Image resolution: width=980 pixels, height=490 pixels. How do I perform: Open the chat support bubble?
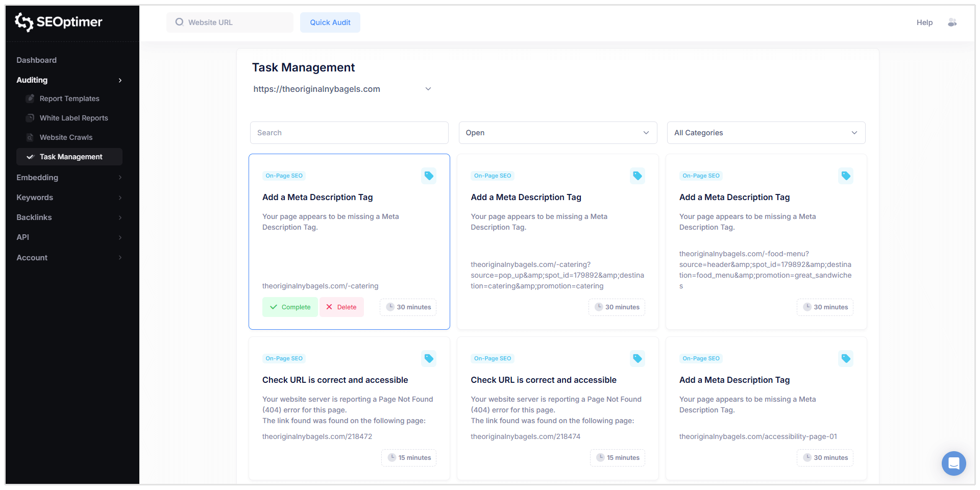(x=954, y=463)
